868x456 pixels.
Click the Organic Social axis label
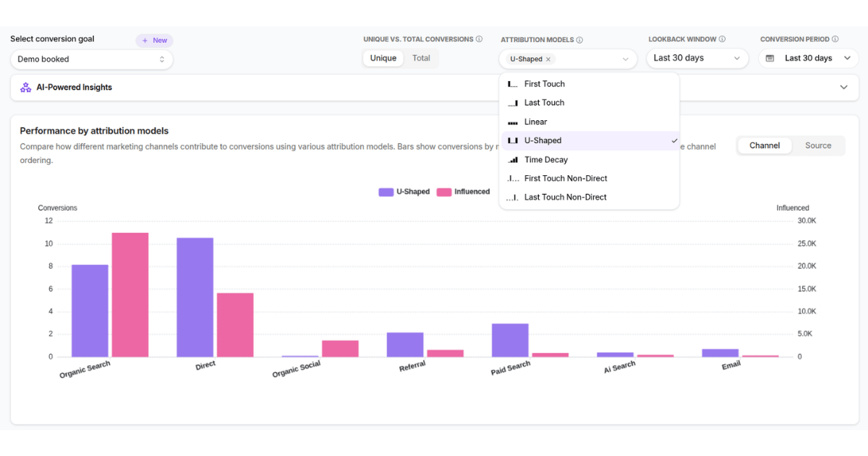pos(297,369)
